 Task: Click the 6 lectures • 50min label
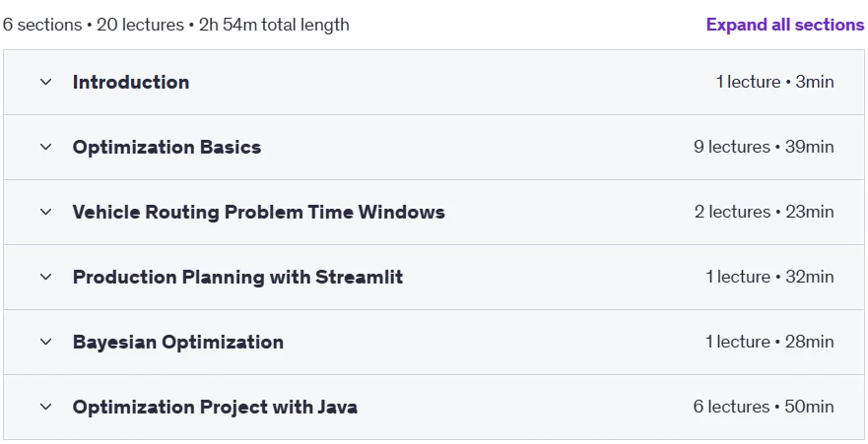[x=764, y=407]
